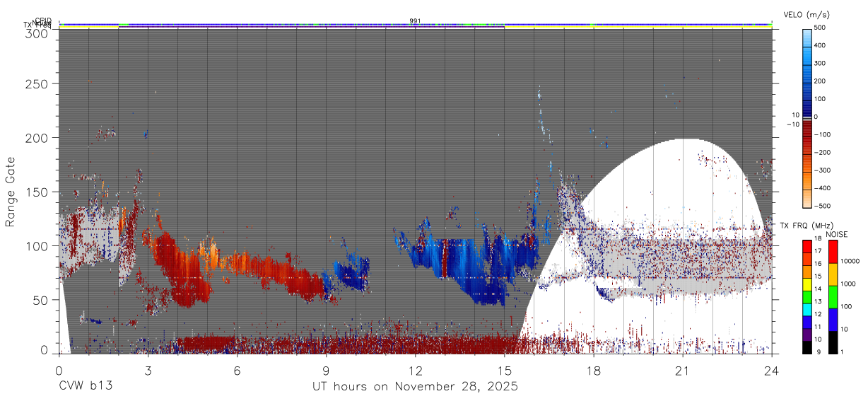Pick the red top segment of NOISE colorbar
868x401 pixels.
click(832, 252)
